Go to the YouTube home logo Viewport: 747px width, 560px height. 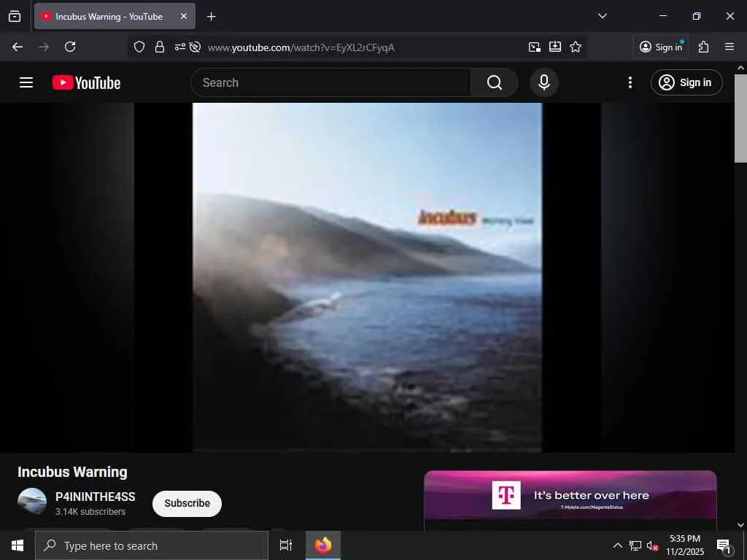coord(86,82)
